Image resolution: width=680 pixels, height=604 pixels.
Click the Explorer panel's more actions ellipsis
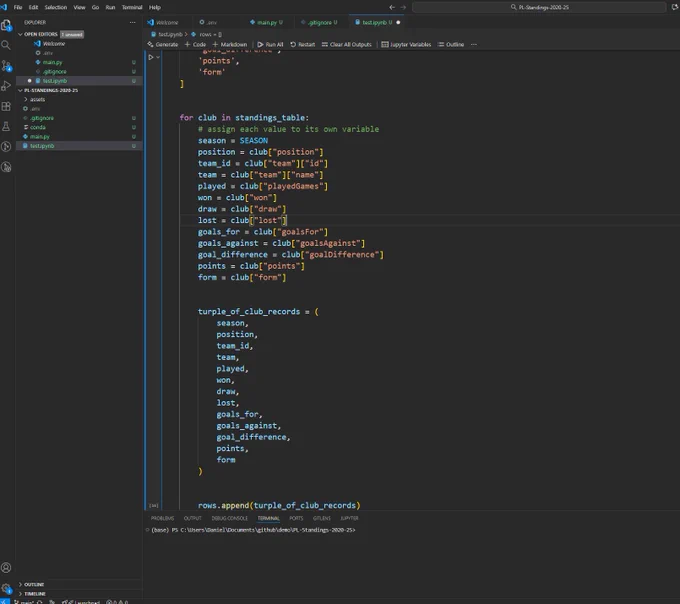132,23
